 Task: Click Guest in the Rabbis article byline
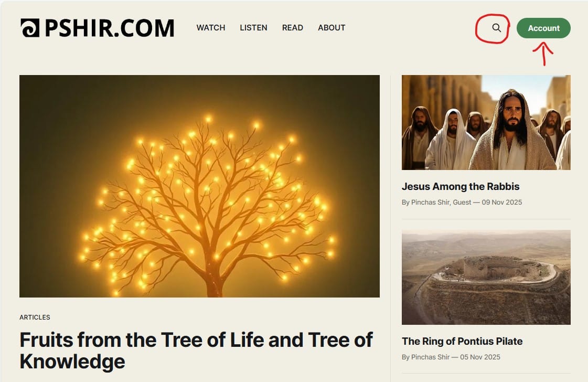pos(462,202)
